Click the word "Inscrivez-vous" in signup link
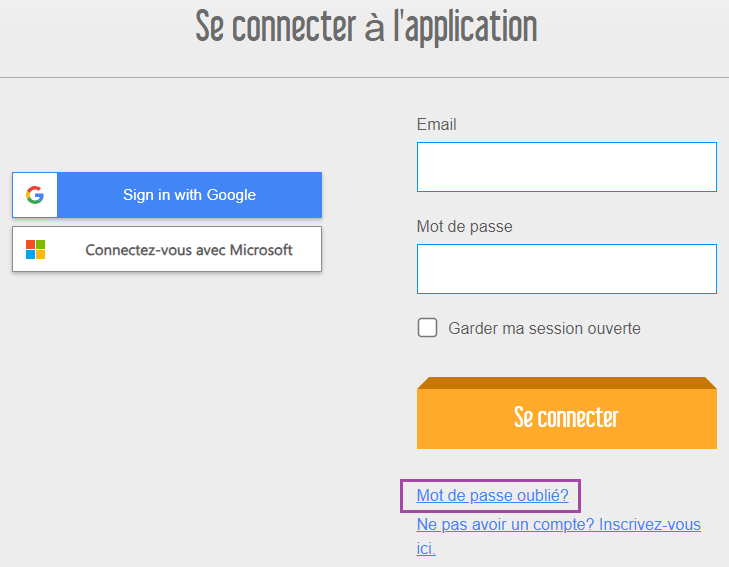729x567 pixels. coord(650,524)
